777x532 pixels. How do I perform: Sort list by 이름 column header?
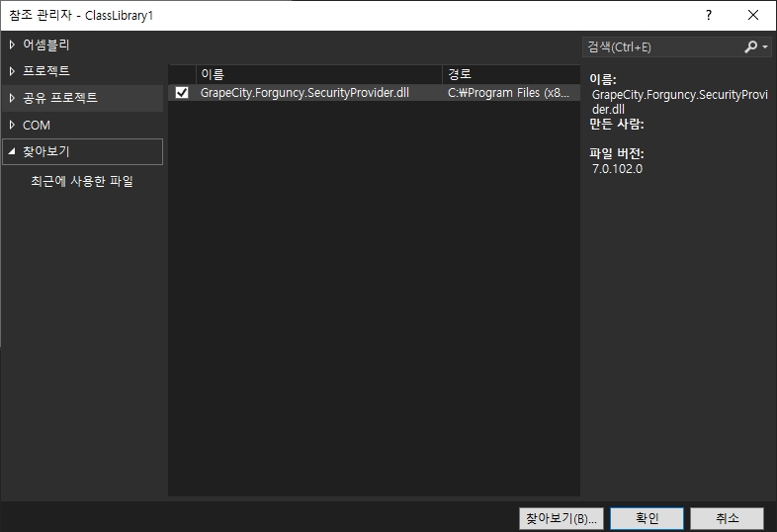(x=318, y=74)
